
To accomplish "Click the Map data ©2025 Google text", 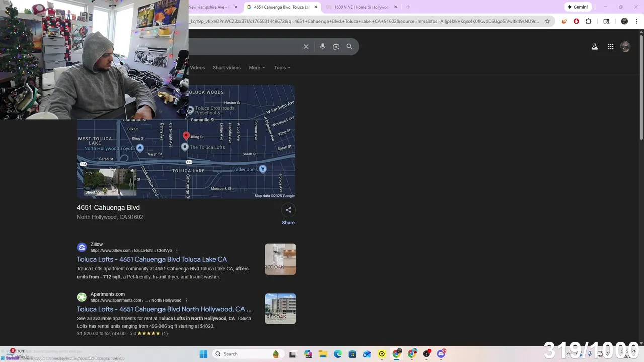I will point(274,196).
